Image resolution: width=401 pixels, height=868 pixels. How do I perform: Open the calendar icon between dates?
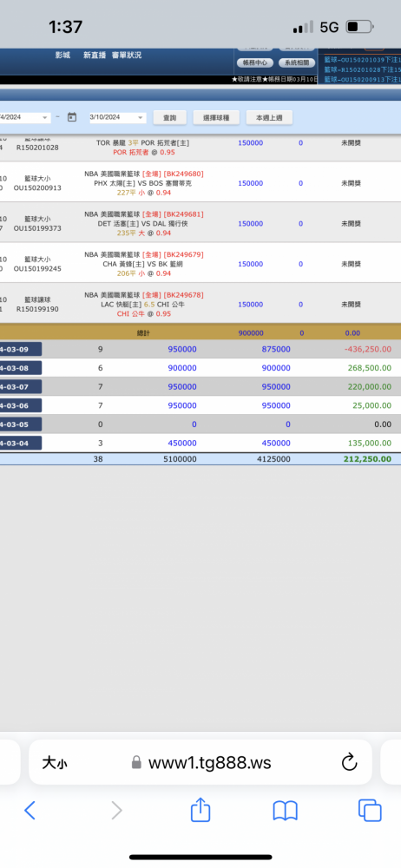[71, 117]
